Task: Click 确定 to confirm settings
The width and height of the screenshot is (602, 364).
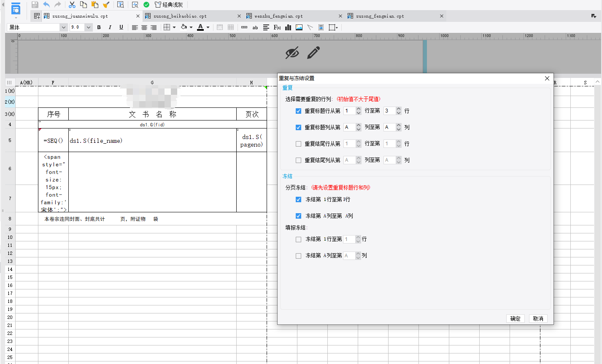Action: pos(516,318)
